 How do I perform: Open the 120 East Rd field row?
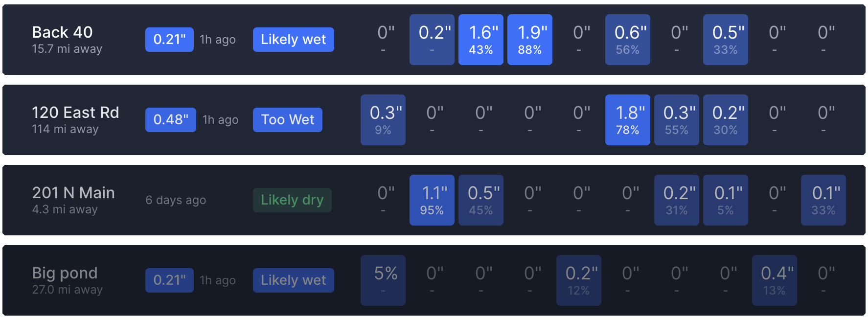(x=75, y=113)
